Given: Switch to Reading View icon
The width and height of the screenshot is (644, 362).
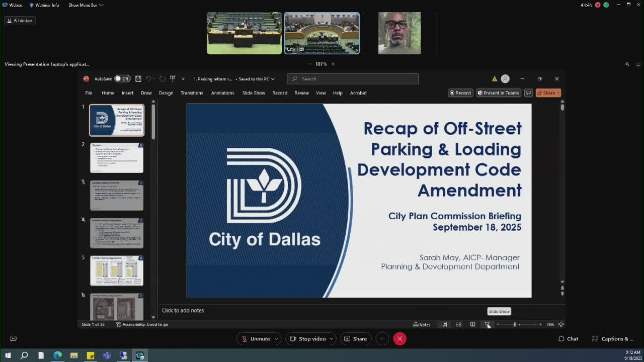Looking at the screenshot, I should [x=472, y=324].
